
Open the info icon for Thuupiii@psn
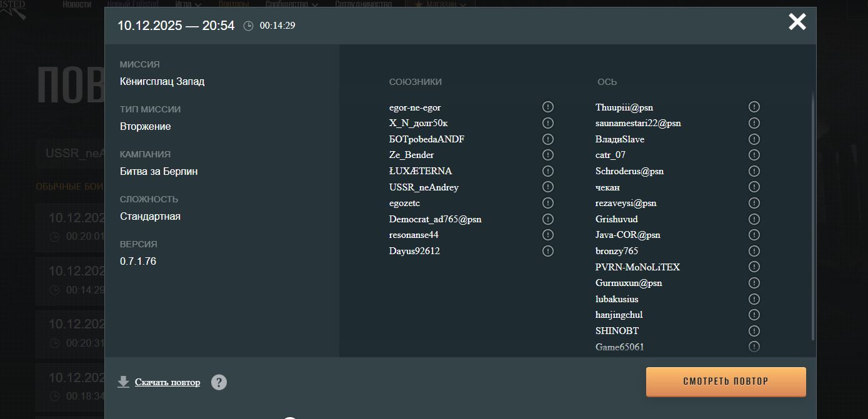click(754, 107)
